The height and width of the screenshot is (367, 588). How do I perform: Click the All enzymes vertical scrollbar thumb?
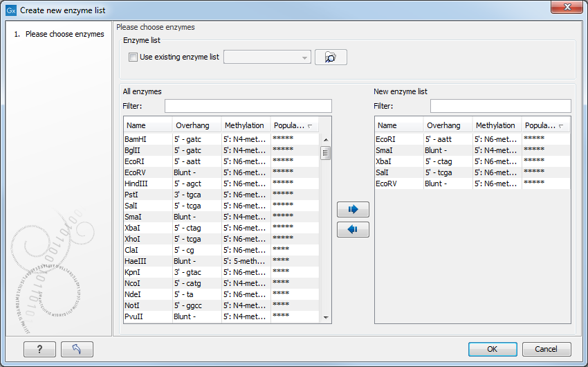(325, 153)
